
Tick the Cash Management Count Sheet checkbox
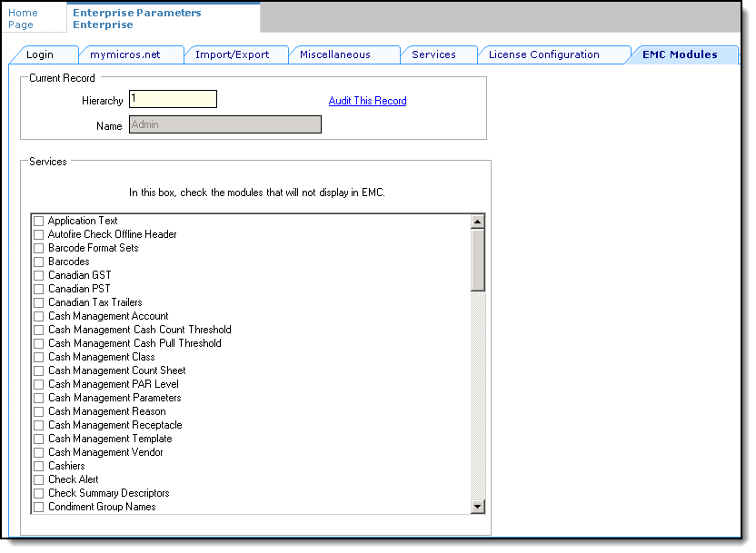38,370
